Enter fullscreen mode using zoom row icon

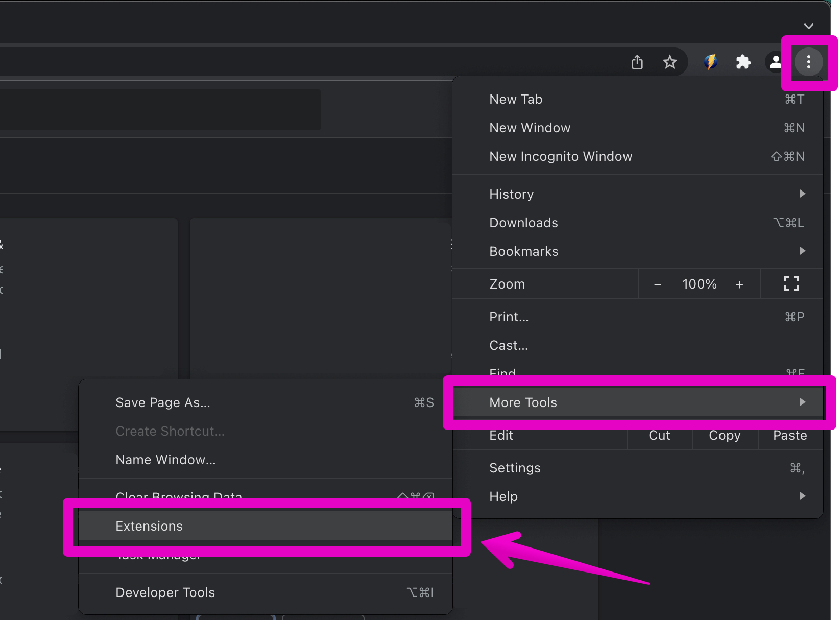[791, 283]
